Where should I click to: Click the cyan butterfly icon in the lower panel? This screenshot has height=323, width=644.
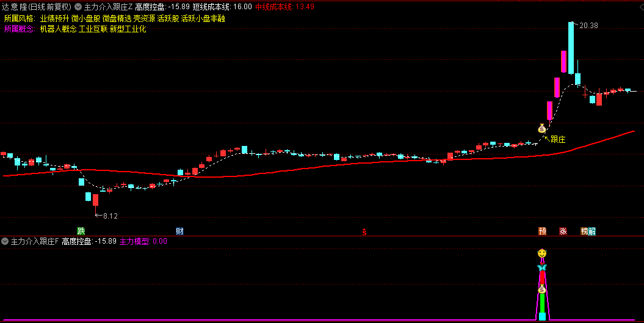tap(542, 267)
